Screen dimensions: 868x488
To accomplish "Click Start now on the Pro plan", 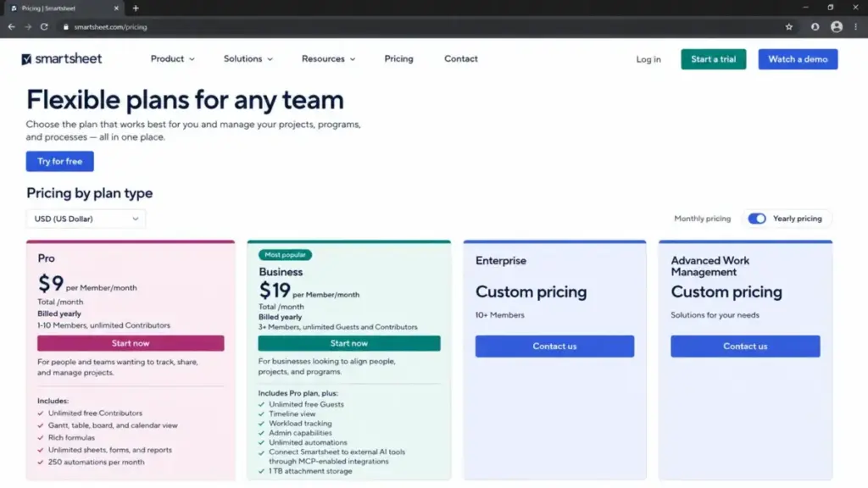I will click(x=131, y=343).
